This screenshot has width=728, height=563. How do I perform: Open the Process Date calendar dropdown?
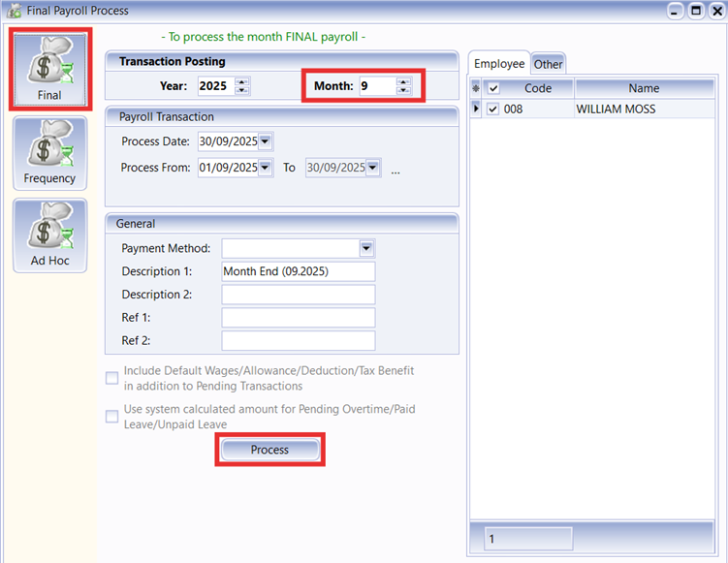[x=266, y=142]
